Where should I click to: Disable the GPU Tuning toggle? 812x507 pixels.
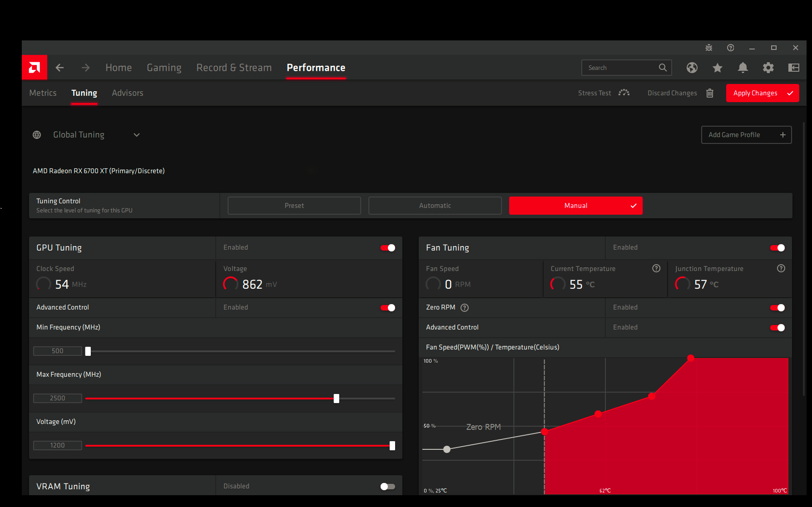388,248
